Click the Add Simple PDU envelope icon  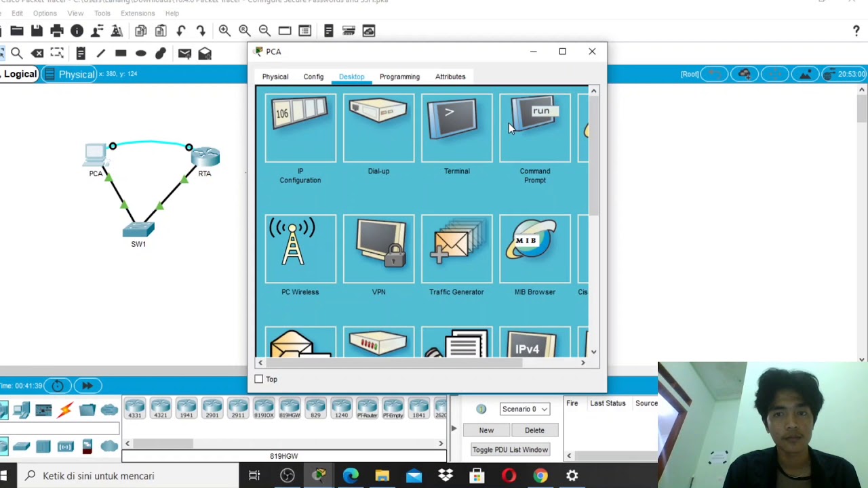[x=184, y=53]
